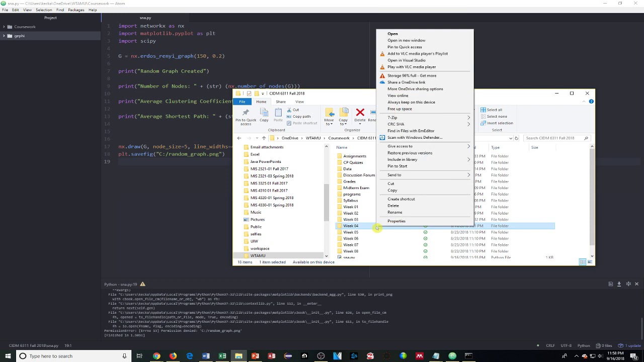Click the Cut scissors icon in ribbon
Image resolution: width=644 pixels, height=362 pixels.
(289, 110)
